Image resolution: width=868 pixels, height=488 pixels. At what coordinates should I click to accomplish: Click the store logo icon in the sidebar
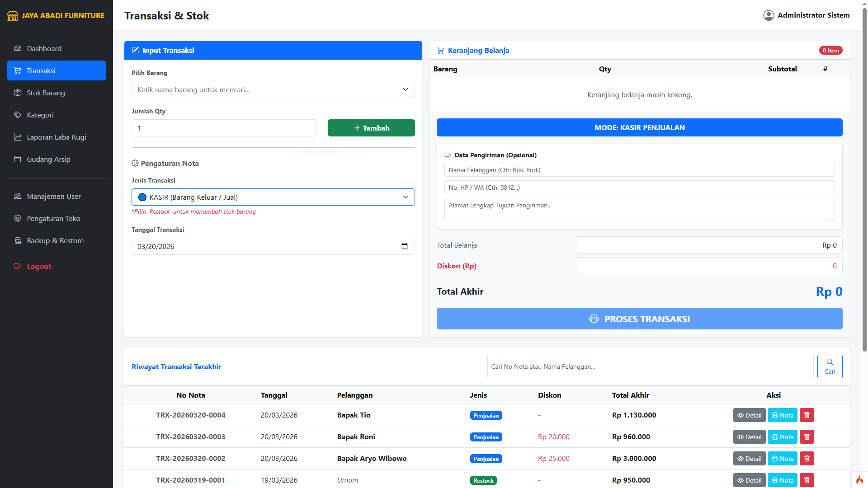click(x=13, y=16)
